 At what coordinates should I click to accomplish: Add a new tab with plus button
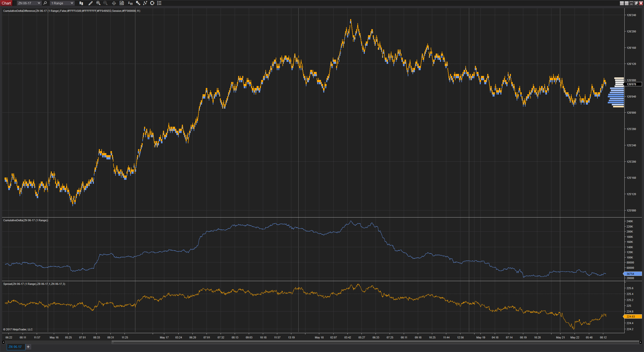28,347
